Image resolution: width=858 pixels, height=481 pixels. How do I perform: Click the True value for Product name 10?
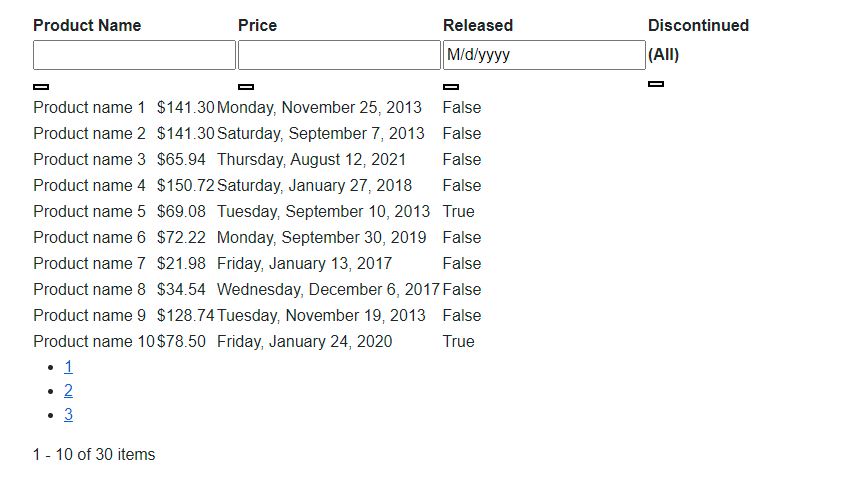click(459, 341)
